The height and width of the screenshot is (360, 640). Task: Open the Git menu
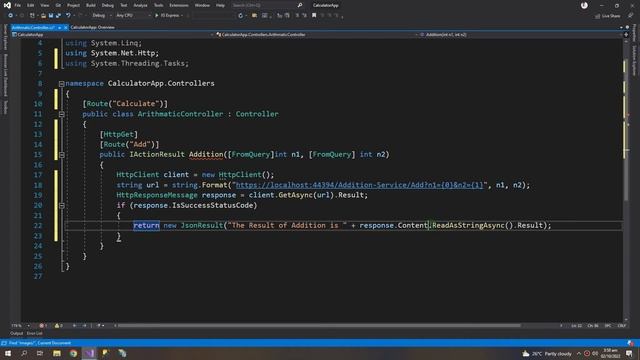pyautogui.click(x=58, y=5)
